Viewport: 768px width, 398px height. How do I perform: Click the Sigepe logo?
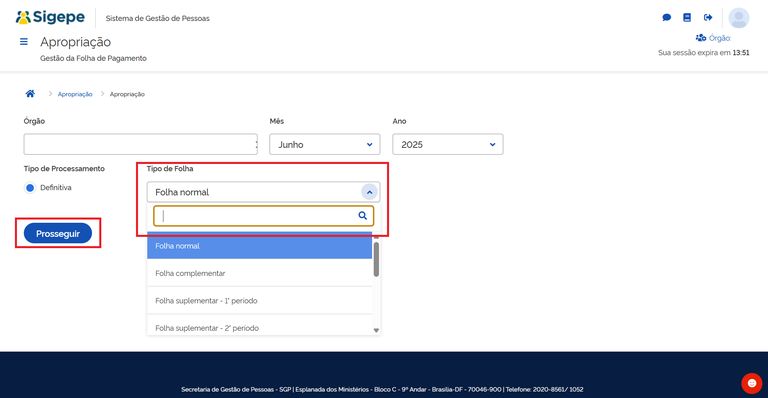point(50,17)
